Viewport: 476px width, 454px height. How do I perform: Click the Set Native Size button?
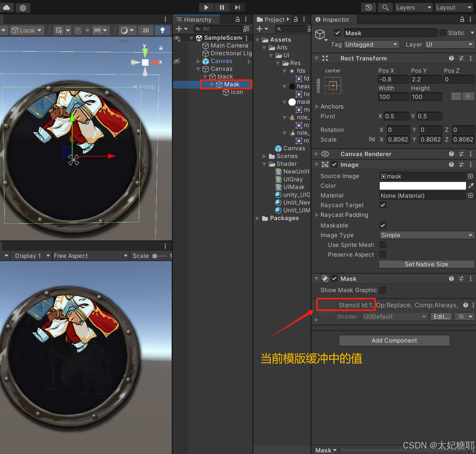pyautogui.click(x=427, y=264)
